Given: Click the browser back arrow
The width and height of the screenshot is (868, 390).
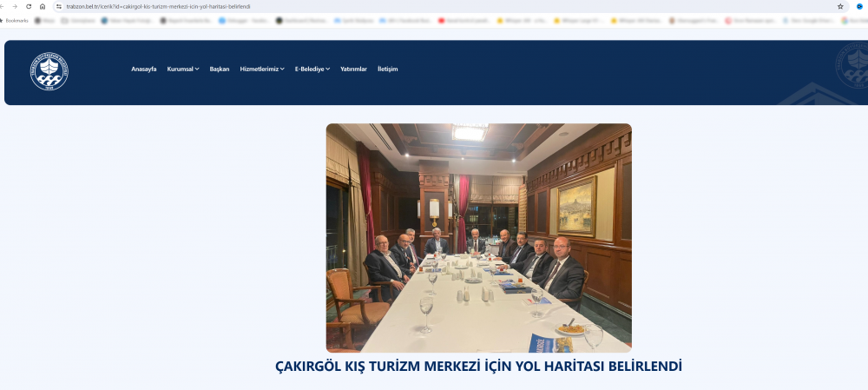Looking at the screenshot, I should point(4,6).
